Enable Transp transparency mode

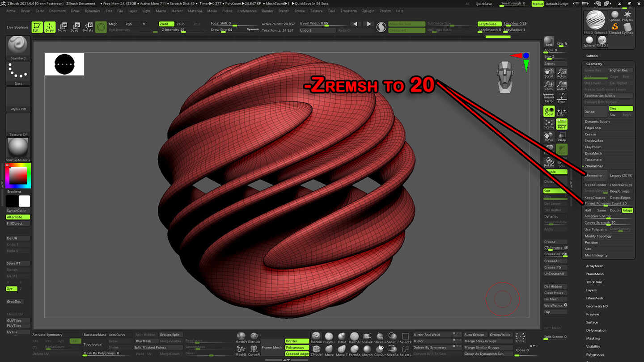pyautogui.click(x=561, y=136)
